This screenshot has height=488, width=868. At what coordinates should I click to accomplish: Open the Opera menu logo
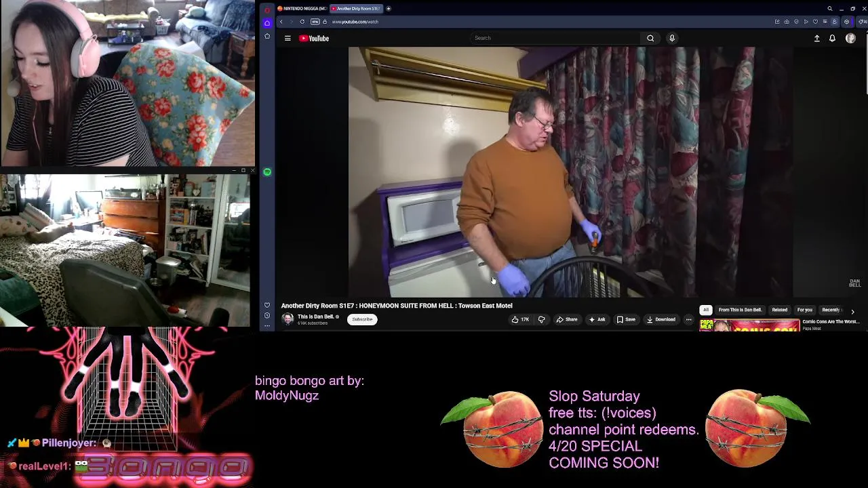tap(267, 10)
